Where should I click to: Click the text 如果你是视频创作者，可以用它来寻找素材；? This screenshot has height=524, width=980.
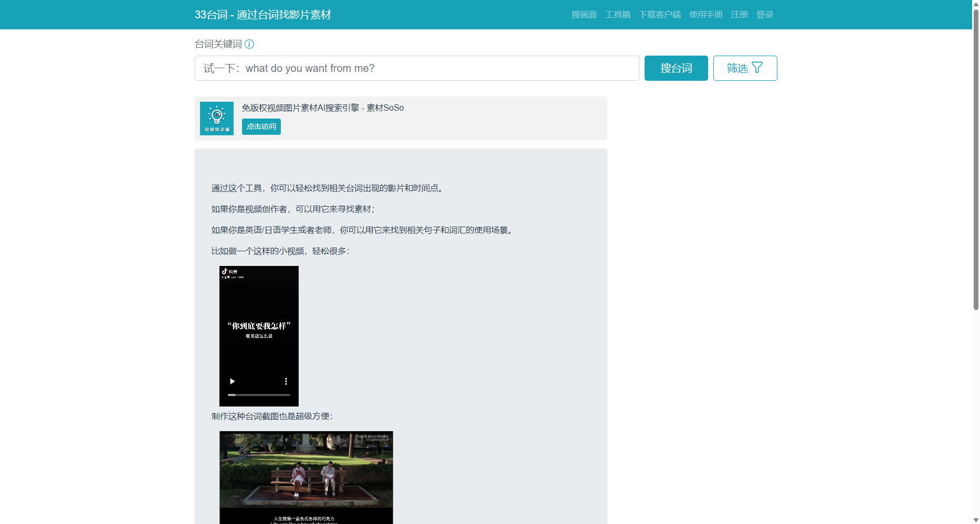click(293, 209)
